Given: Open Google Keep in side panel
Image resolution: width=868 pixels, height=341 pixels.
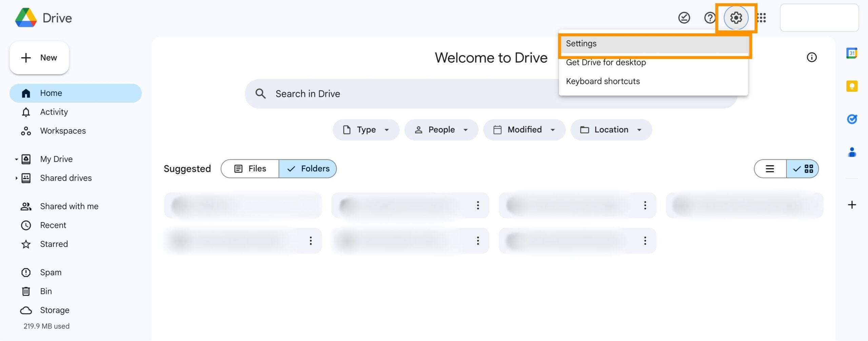Looking at the screenshot, I should (852, 86).
